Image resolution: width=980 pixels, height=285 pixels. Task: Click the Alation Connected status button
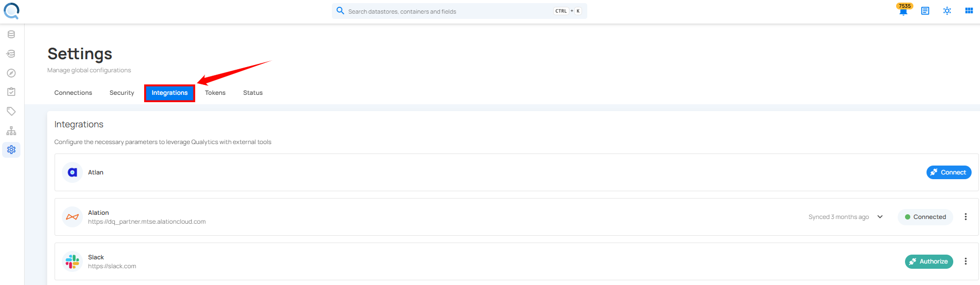[x=925, y=217]
